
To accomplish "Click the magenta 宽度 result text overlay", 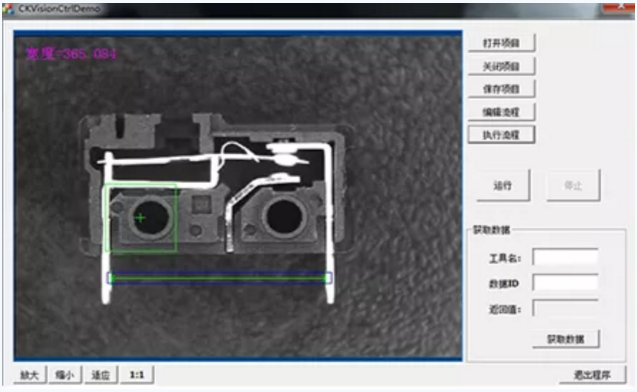I will pos(71,54).
